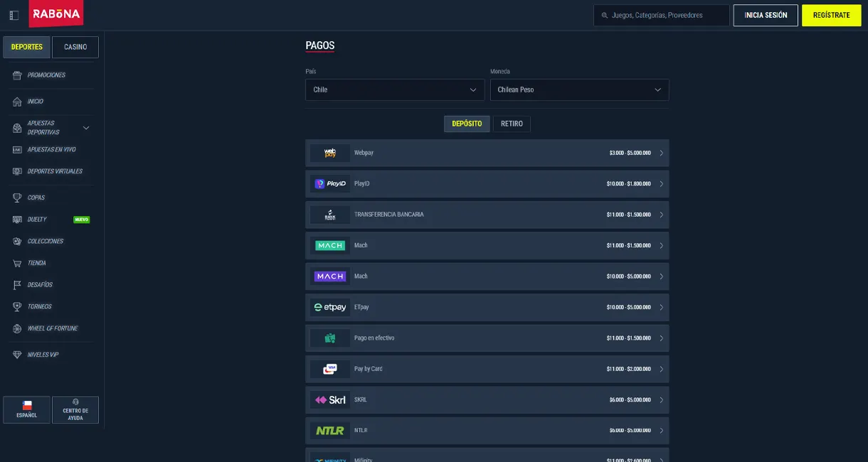Image resolution: width=868 pixels, height=462 pixels.
Task: Open Niveles VIP link
Action: coord(43,355)
